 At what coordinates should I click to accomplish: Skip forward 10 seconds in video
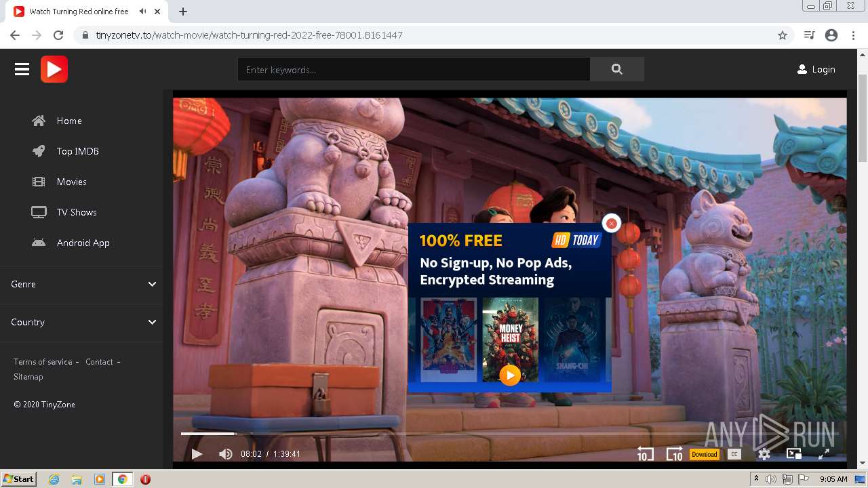pos(674,454)
